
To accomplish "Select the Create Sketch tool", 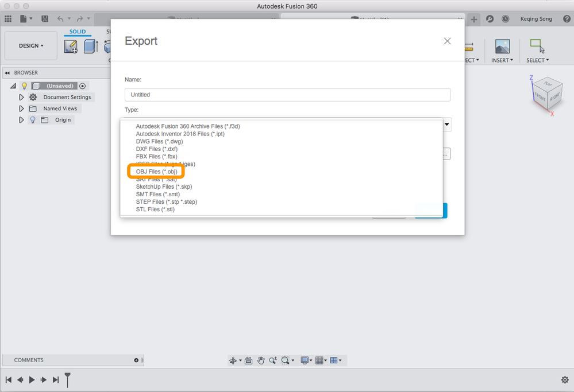I will click(x=71, y=46).
